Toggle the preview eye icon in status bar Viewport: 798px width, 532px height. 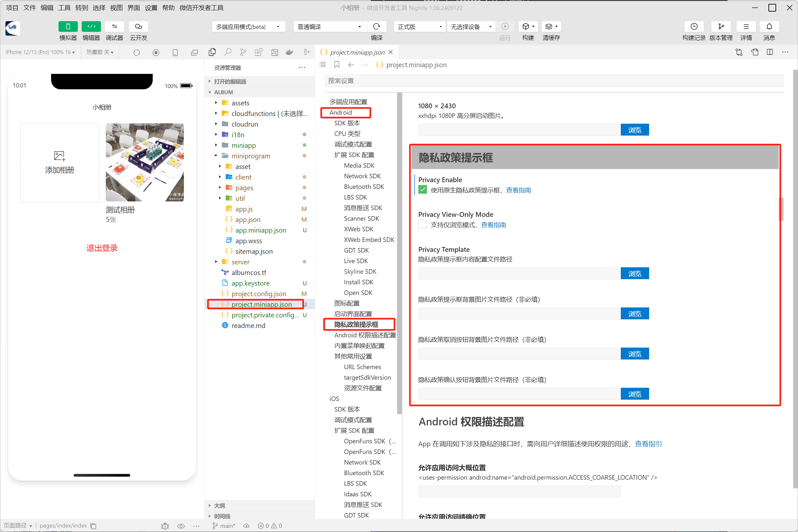pyautogui.click(x=181, y=526)
